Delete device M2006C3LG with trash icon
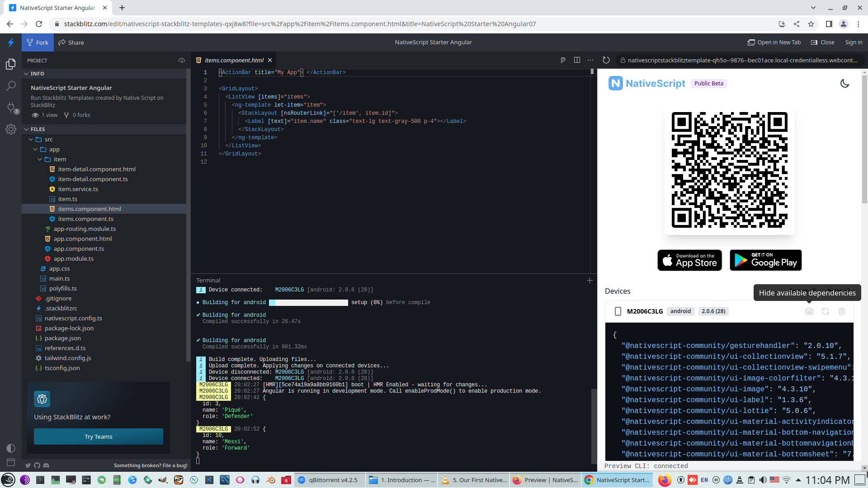 point(841,311)
